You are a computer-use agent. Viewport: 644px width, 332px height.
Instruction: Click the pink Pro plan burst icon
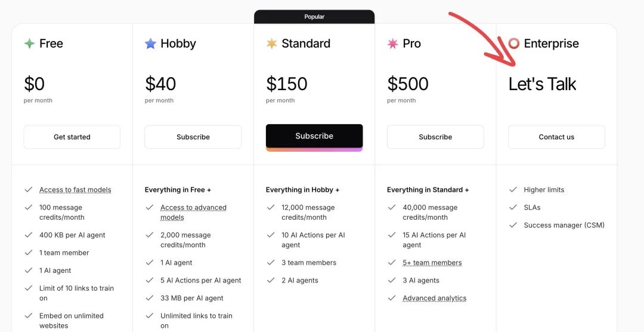click(392, 44)
